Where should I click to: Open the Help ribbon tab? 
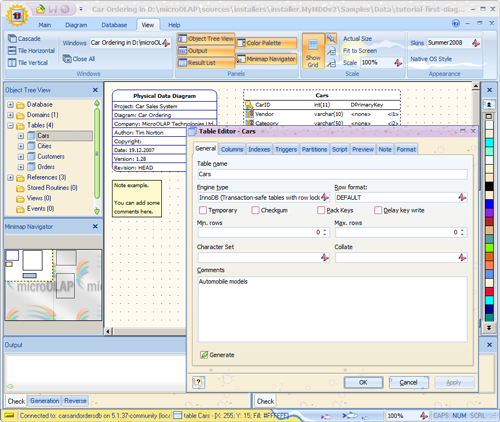pyautogui.click(x=174, y=25)
